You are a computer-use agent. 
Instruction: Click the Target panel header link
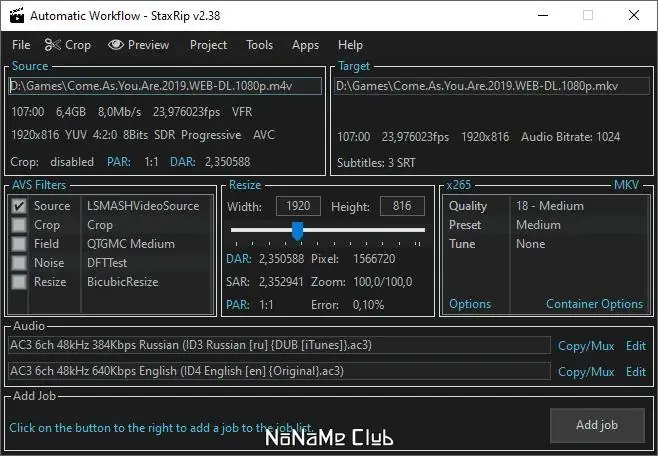tap(354, 66)
